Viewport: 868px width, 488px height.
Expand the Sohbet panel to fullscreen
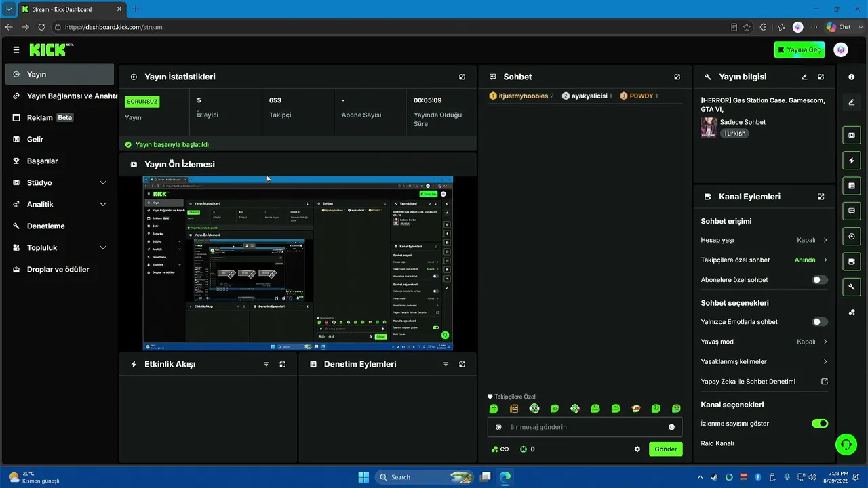click(x=677, y=77)
